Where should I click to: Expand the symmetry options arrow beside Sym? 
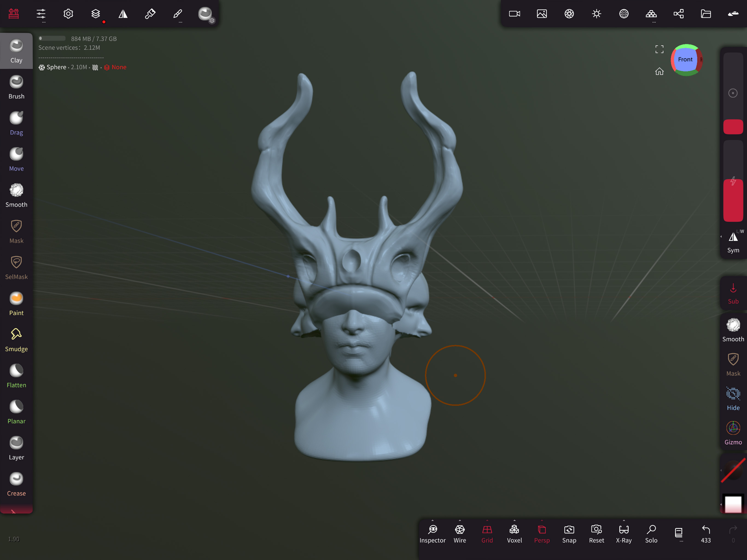coord(721,236)
